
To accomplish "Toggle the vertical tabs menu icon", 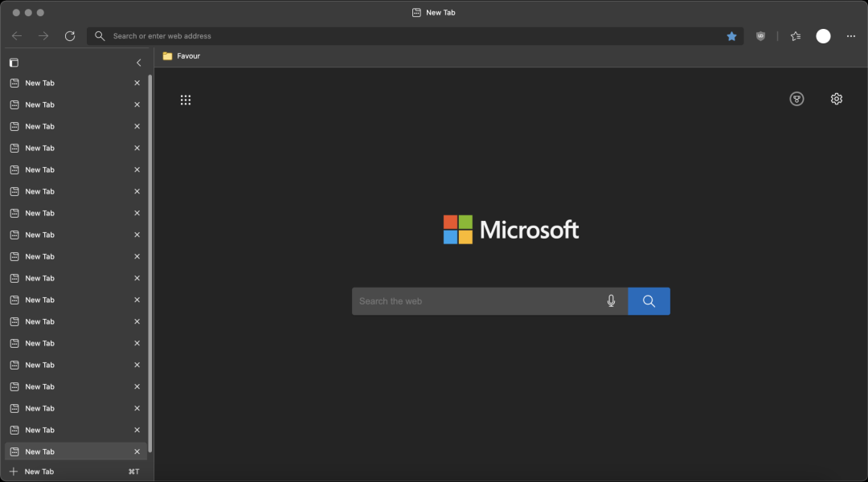I will click(14, 63).
